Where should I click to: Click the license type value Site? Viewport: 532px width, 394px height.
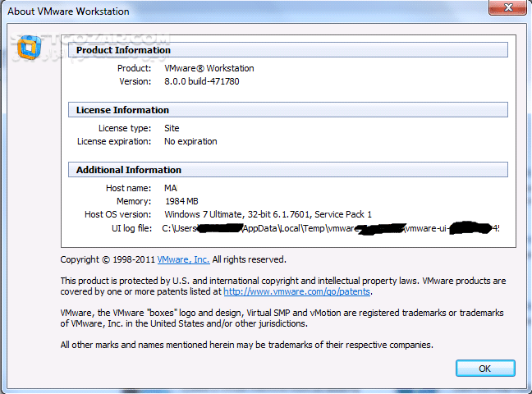click(x=172, y=128)
